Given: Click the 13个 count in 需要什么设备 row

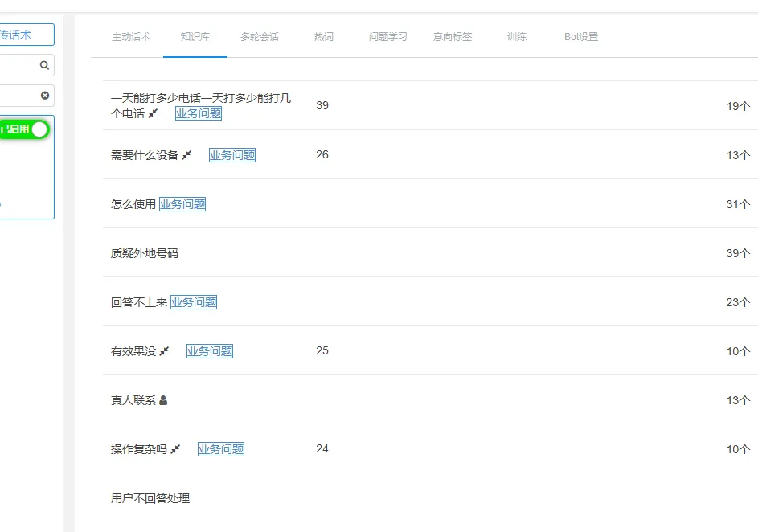Looking at the screenshot, I should pyautogui.click(x=738, y=155).
